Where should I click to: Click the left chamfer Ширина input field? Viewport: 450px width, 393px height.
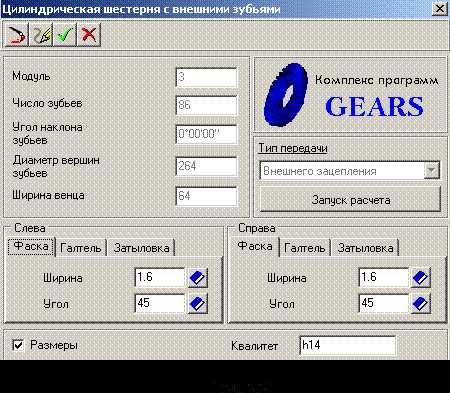160,278
